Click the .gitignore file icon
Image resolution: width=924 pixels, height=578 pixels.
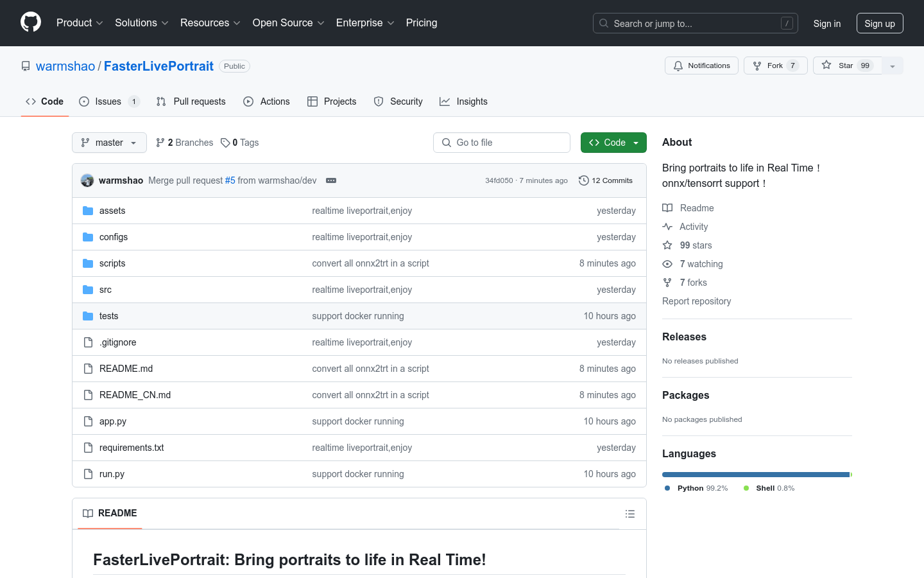pyautogui.click(x=88, y=342)
